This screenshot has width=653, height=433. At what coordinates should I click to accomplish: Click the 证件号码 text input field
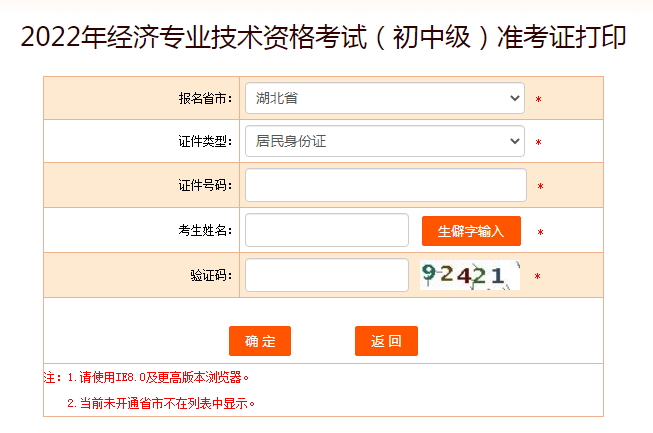(385, 185)
